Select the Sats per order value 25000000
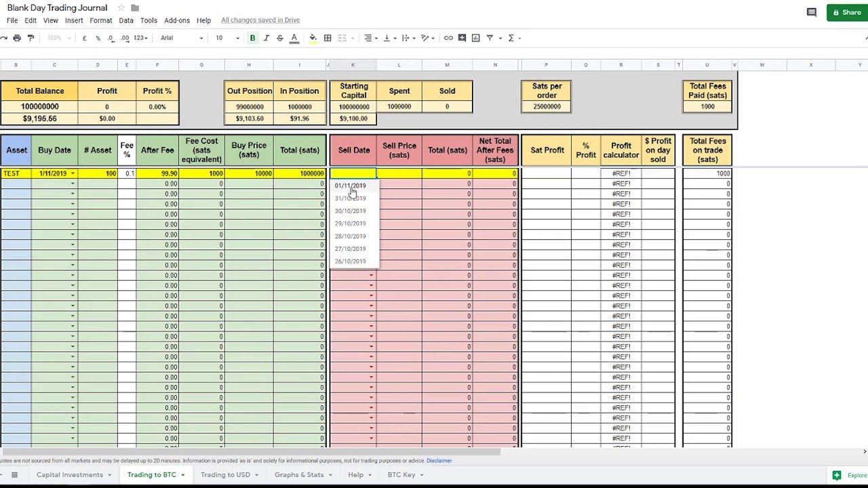 click(547, 106)
